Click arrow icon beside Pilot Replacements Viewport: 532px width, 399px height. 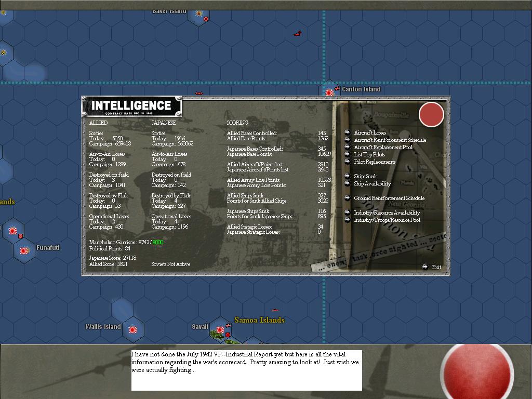click(x=348, y=162)
